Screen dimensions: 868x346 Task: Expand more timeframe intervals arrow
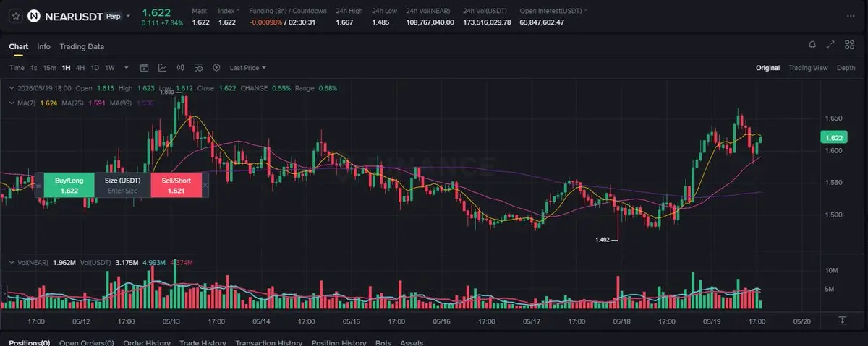127,68
